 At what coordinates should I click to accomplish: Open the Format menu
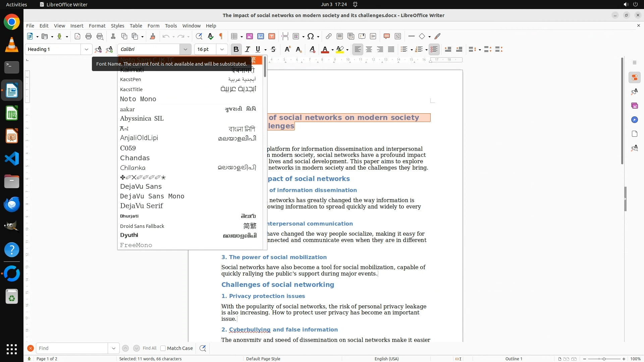97,25
